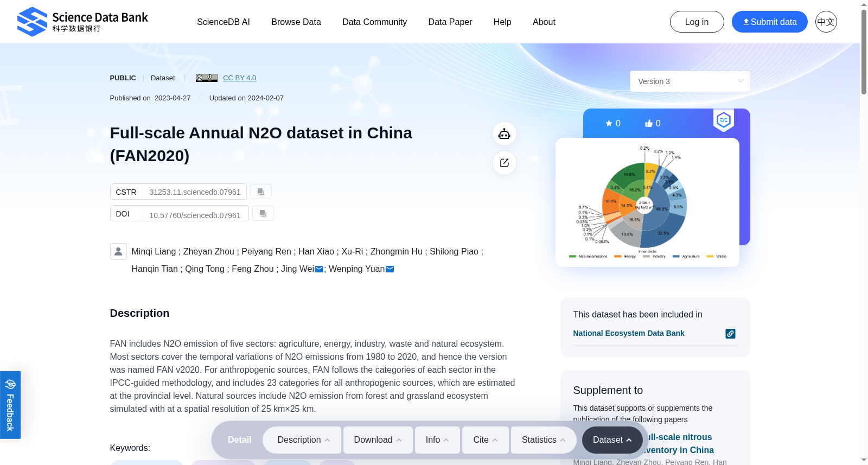Expand the Statistics section
This screenshot has width=868, height=465.
coord(544,439)
